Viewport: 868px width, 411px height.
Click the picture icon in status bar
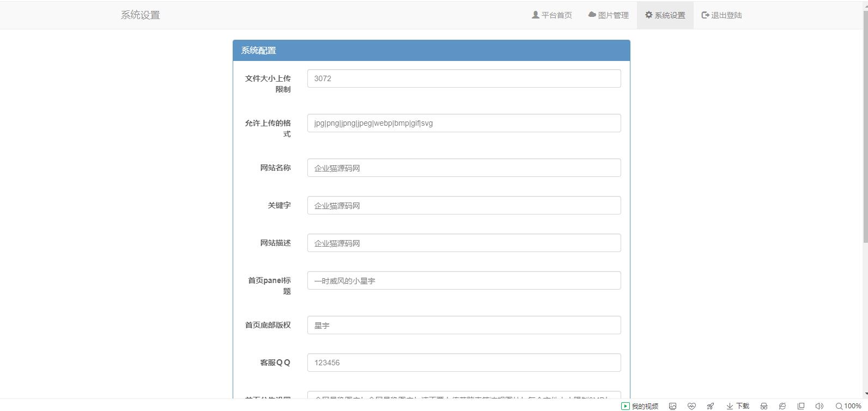point(673,406)
